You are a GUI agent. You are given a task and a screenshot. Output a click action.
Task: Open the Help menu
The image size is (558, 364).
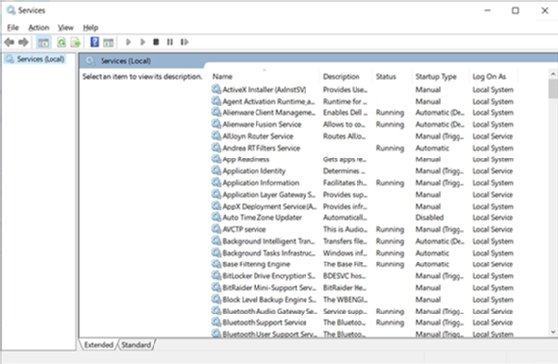90,27
